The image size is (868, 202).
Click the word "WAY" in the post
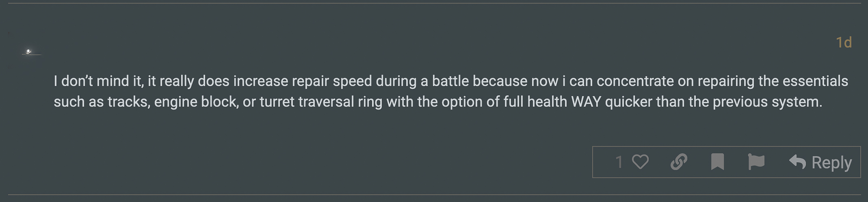[x=586, y=102]
